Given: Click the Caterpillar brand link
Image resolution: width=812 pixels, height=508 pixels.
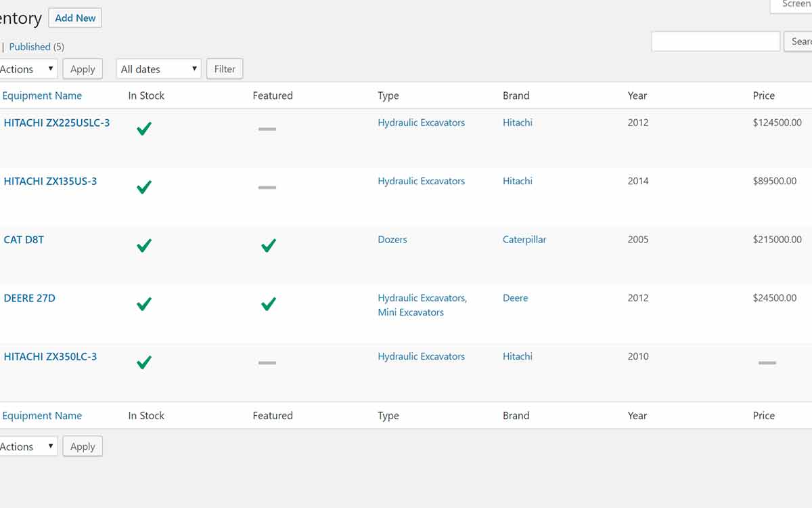Looking at the screenshot, I should (x=524, y=239).
